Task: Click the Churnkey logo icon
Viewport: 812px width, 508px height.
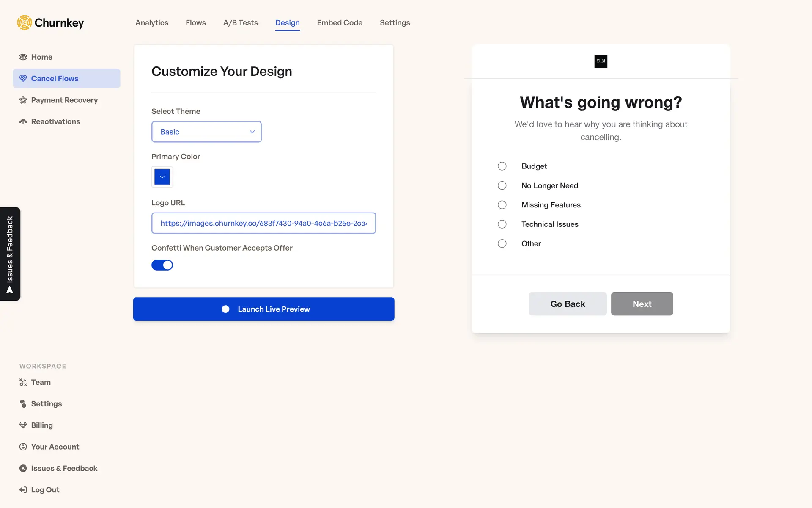Action: coord(25,23)
